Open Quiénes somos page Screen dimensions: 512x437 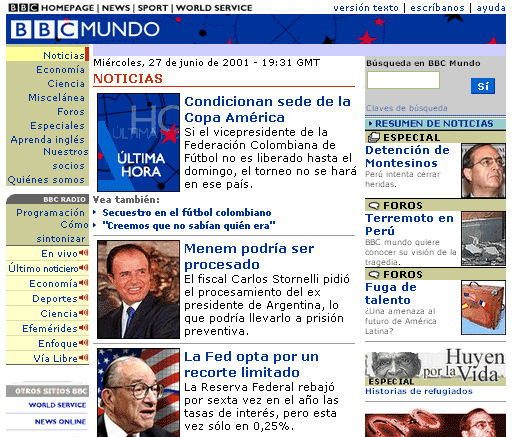point(46,180)
